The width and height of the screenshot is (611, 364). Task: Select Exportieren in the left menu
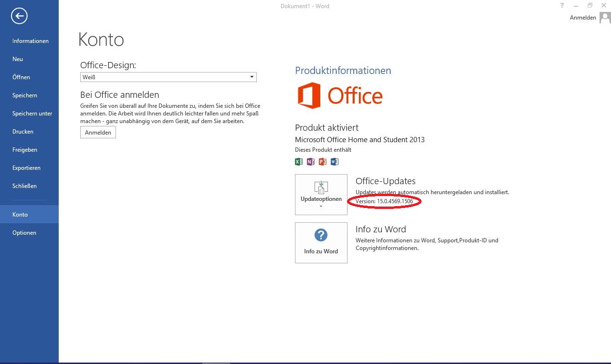click(26, 168)
